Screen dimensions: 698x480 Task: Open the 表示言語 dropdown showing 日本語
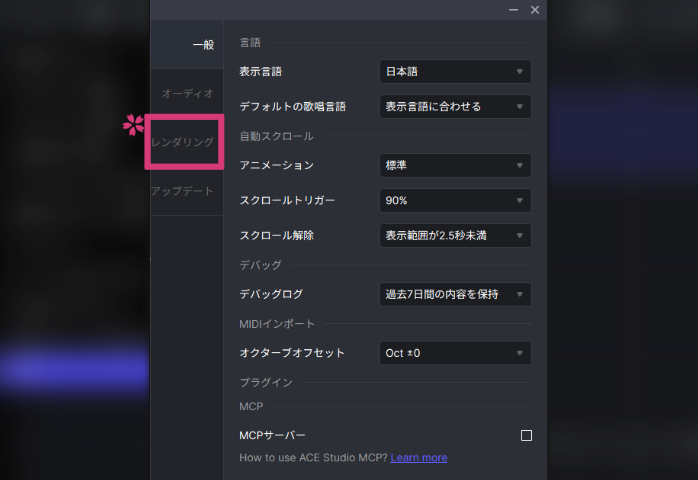455,72
